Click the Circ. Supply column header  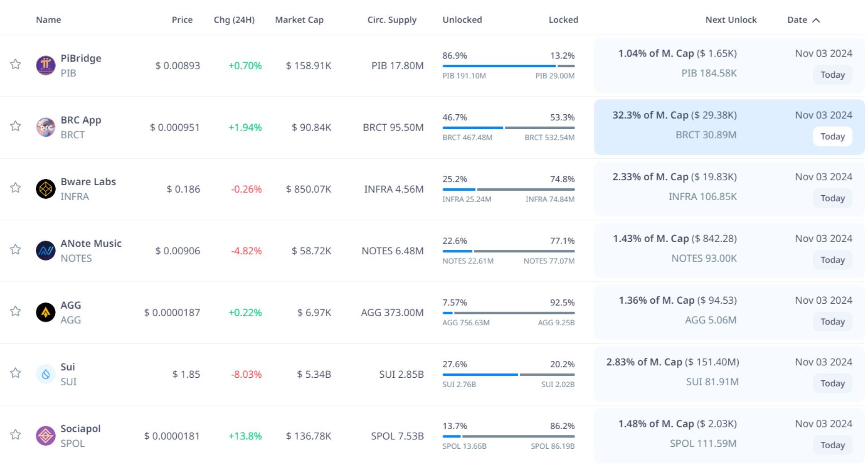coord(392,20)
